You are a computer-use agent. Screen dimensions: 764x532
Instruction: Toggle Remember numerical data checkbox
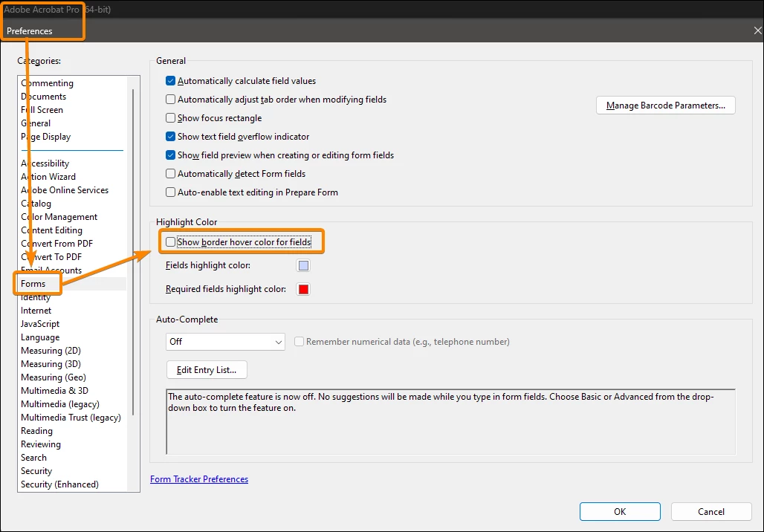pos(300,342)
